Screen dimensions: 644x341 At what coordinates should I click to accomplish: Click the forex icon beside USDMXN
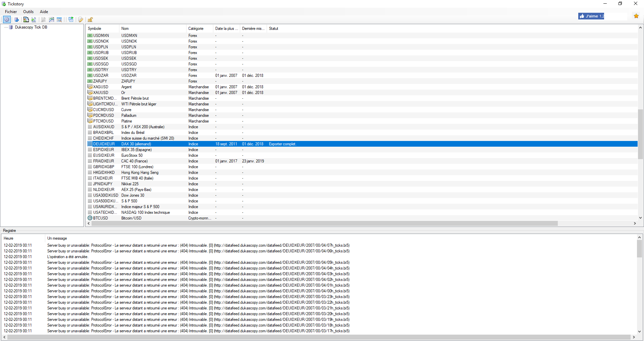pyautogui.click(x=90, y=35)
